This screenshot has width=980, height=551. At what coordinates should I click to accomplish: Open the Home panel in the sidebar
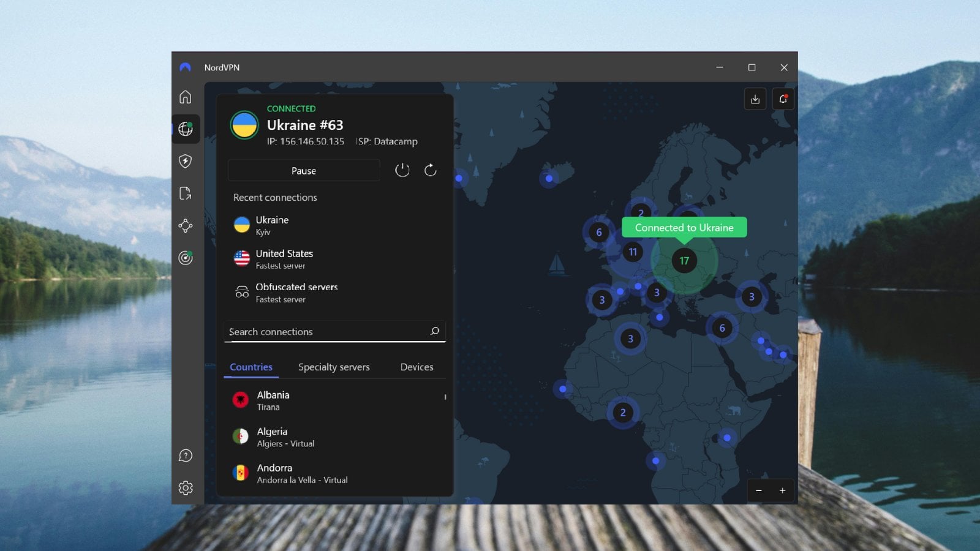tap(186, 97)
